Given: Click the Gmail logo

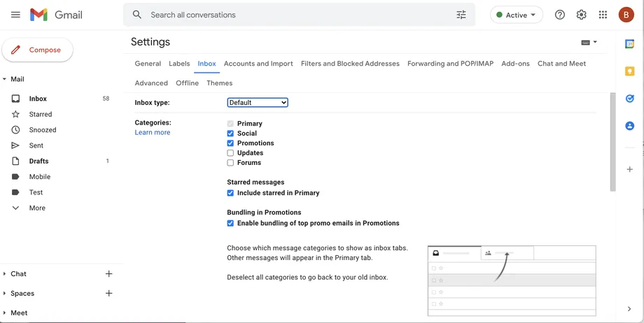Looking at the screenshot, I should (56, 15).
